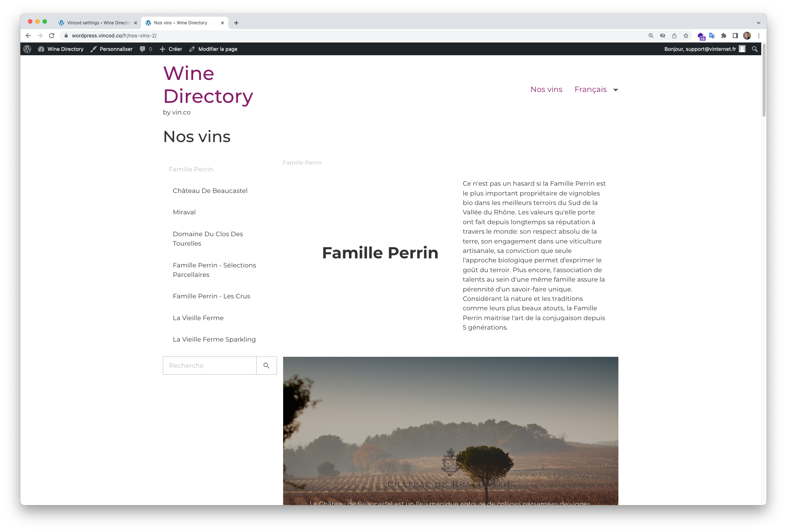Open the Chrome three-dot menu
This screenshot has width=787, height=532.
click(759, 36)
